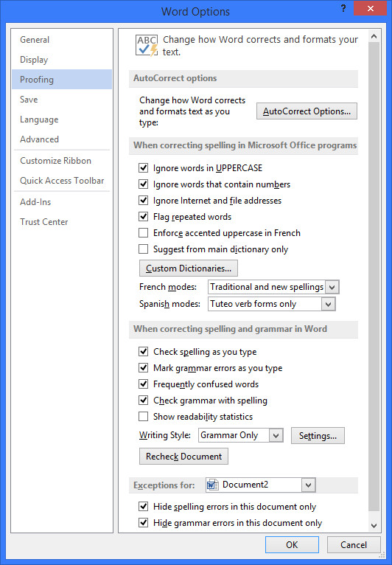Open the French modes dropdown
The height and width of the screenshot is (565, 392).
(x=332, y=287)
